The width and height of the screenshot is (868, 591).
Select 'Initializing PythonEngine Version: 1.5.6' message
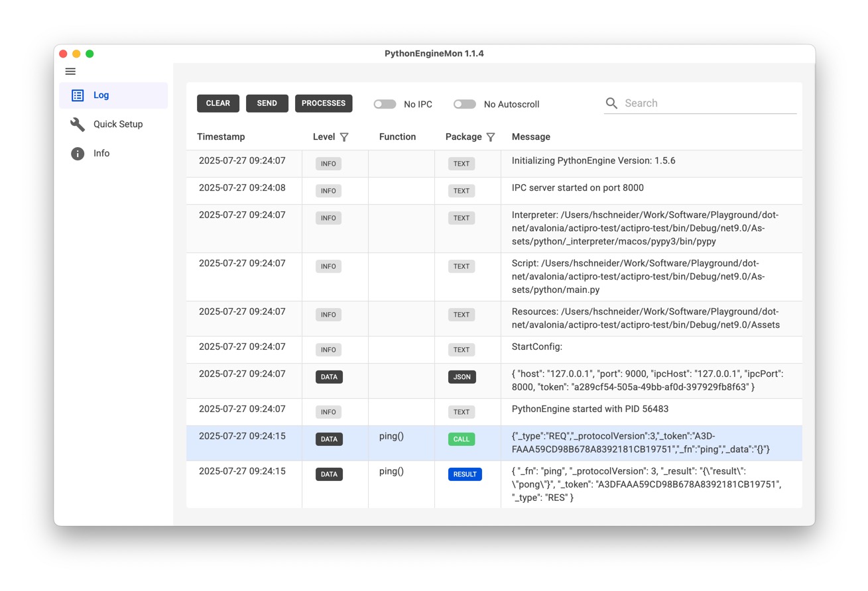point(593,161)
